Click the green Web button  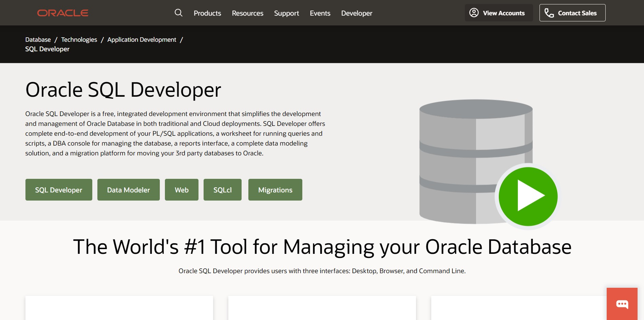(x=182, y=190)
